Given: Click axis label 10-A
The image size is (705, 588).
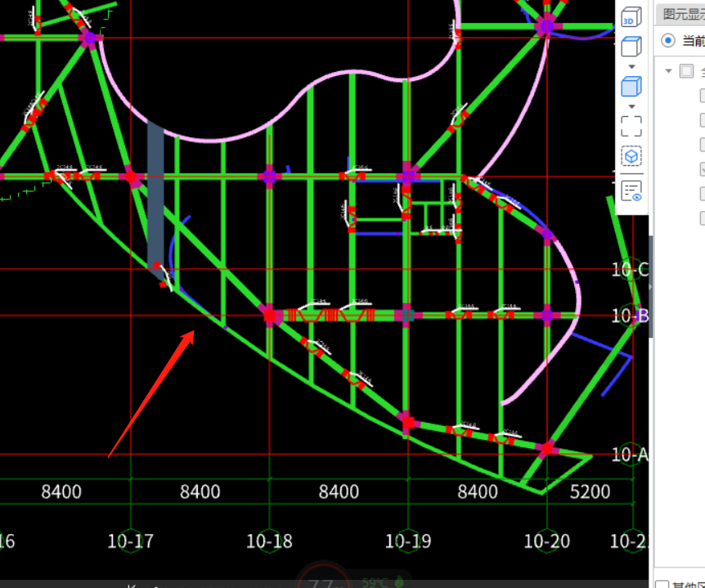Looking at the screenshot, I should [x=630, y=455].
